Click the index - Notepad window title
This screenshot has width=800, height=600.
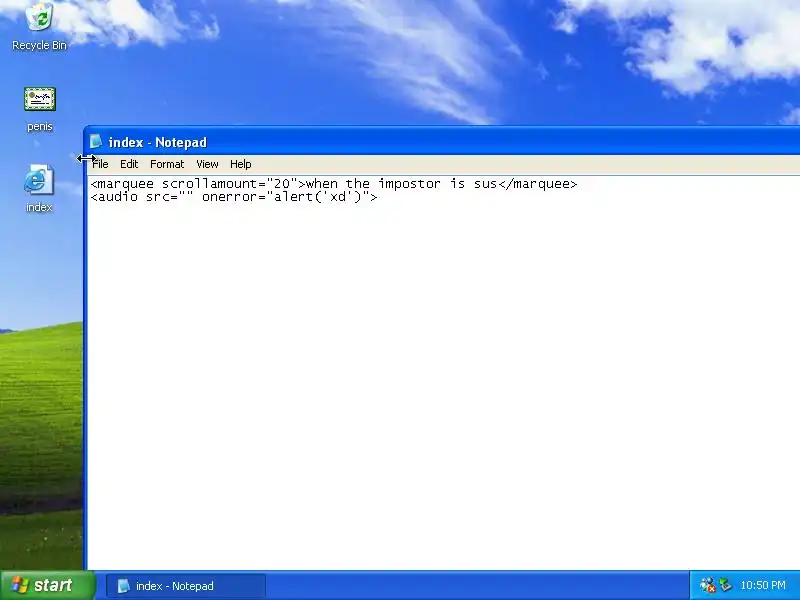tap(158, 142)
